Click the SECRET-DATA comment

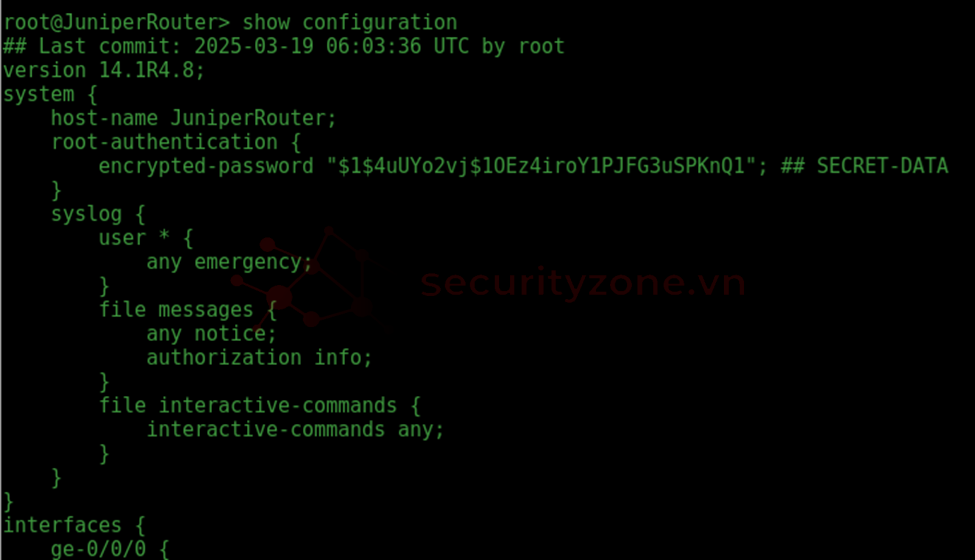[864, 166]
